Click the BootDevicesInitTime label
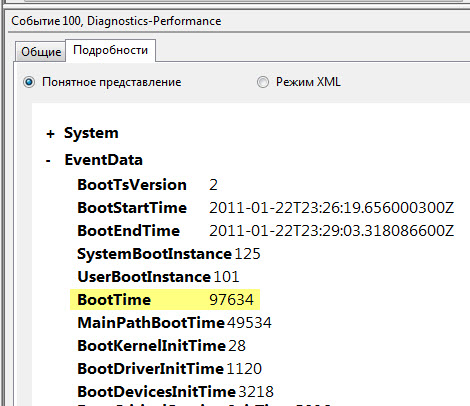Viewport: 470px width, 406px height. (157, 392)
